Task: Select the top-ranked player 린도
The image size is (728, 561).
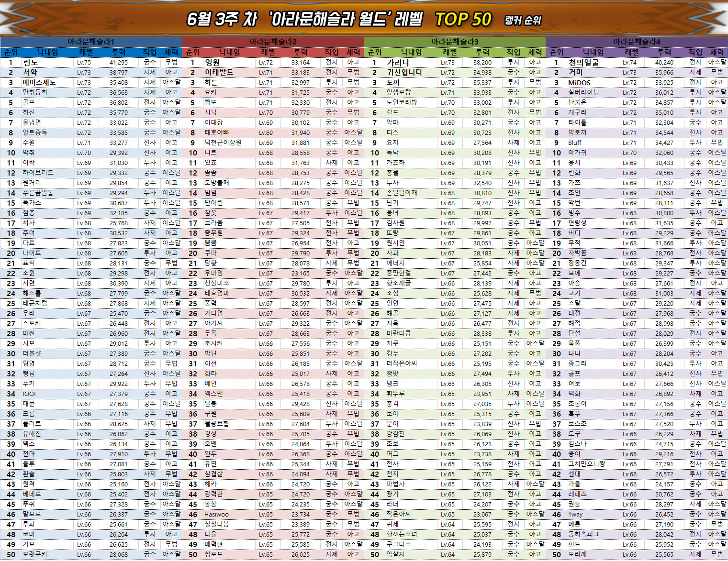Action: click(x=31, y=63)
